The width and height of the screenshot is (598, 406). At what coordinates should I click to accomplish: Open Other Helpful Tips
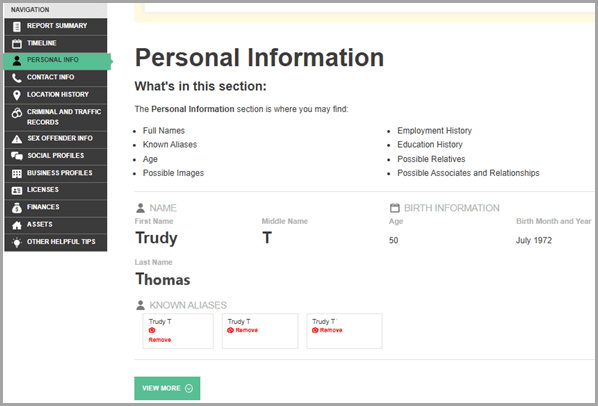tap(56, 242)
